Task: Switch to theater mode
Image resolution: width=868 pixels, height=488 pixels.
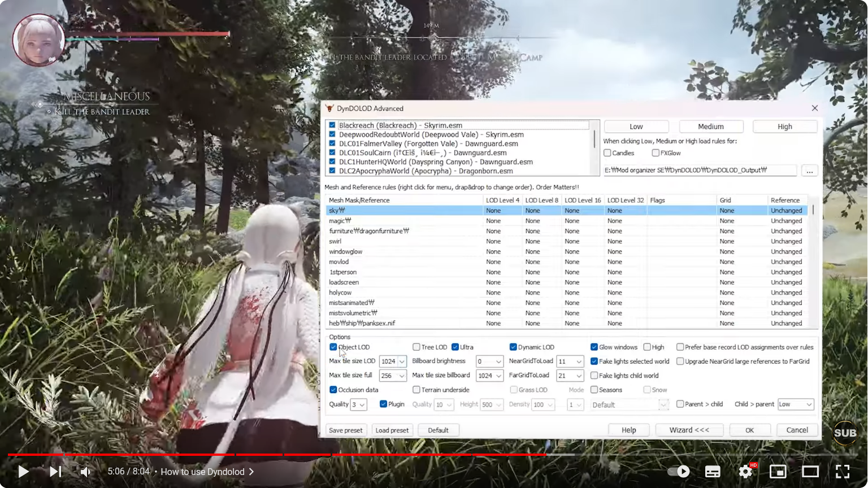Action: click(x=810, y=472)
